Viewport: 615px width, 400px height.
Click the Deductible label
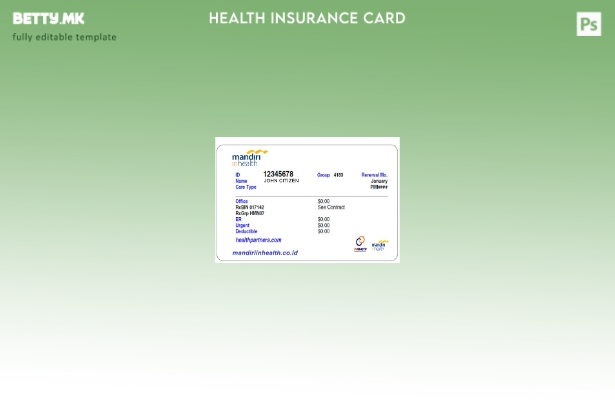pyautogui.click(x=246, y=231)
